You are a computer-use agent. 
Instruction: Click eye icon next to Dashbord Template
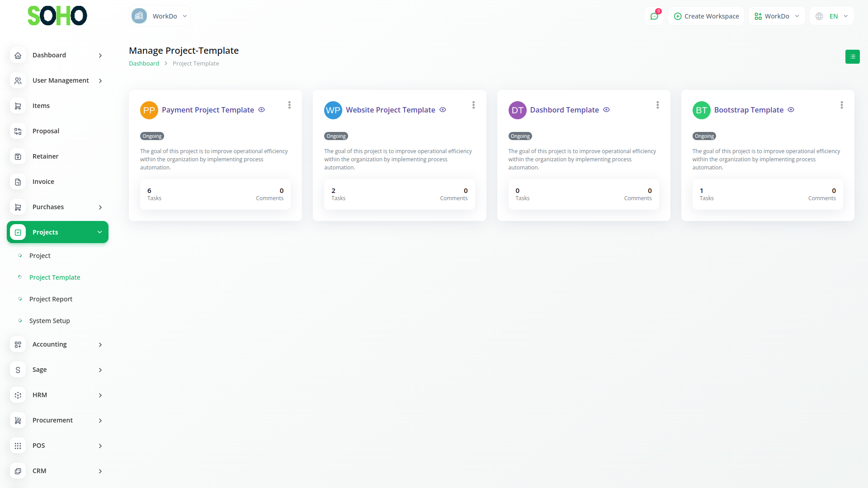tap(606, 110)
